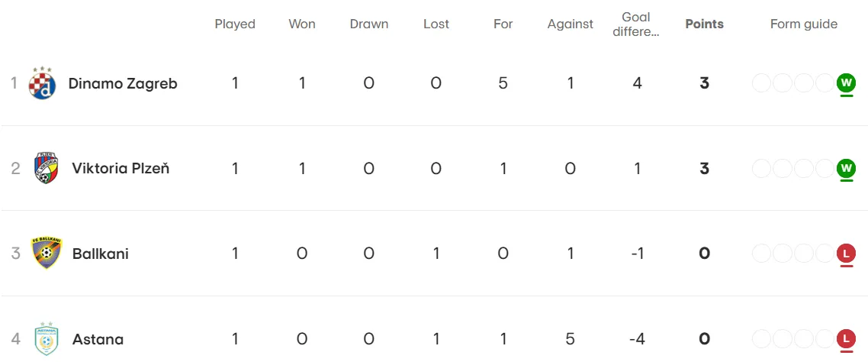Click the Dinamo Zagreb club crest
This screenshot has width=868, height=362.
(x=43, y=83)
